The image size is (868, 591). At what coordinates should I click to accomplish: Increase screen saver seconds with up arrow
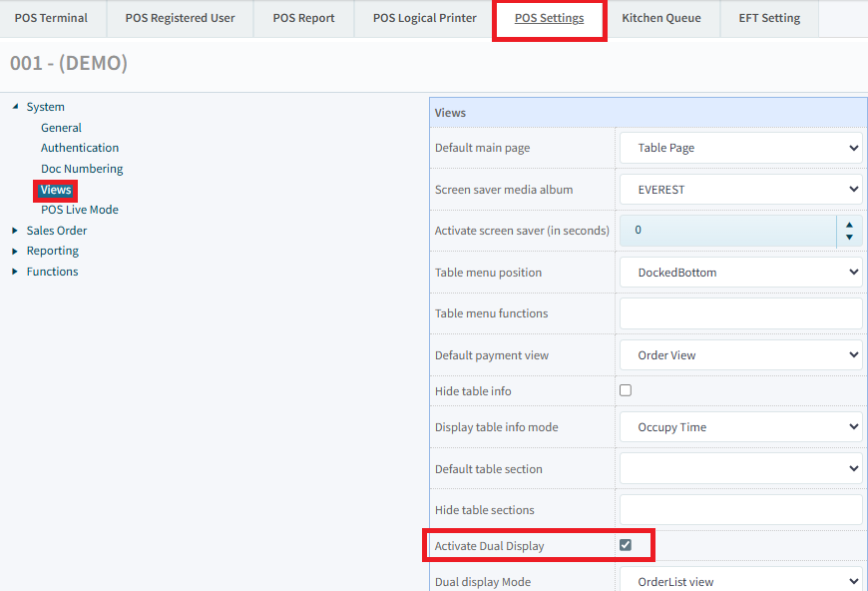[848, 224]
